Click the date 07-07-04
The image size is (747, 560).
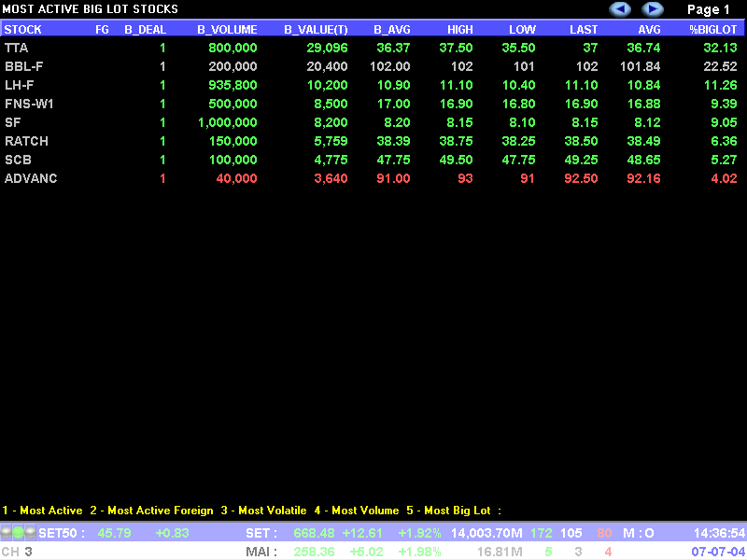(718, 552)
